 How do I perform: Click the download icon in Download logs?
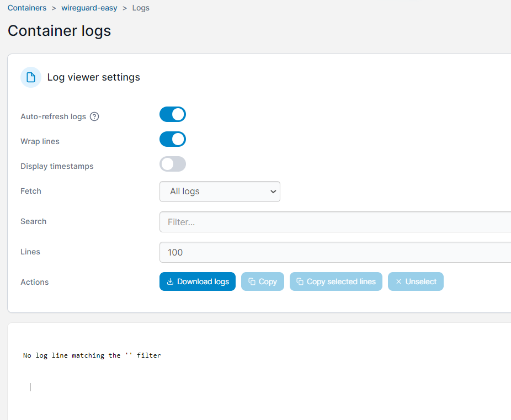(170, 281)
